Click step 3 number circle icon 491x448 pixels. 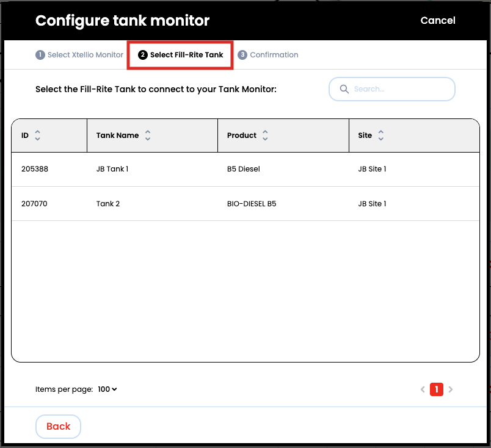[242, 55]
